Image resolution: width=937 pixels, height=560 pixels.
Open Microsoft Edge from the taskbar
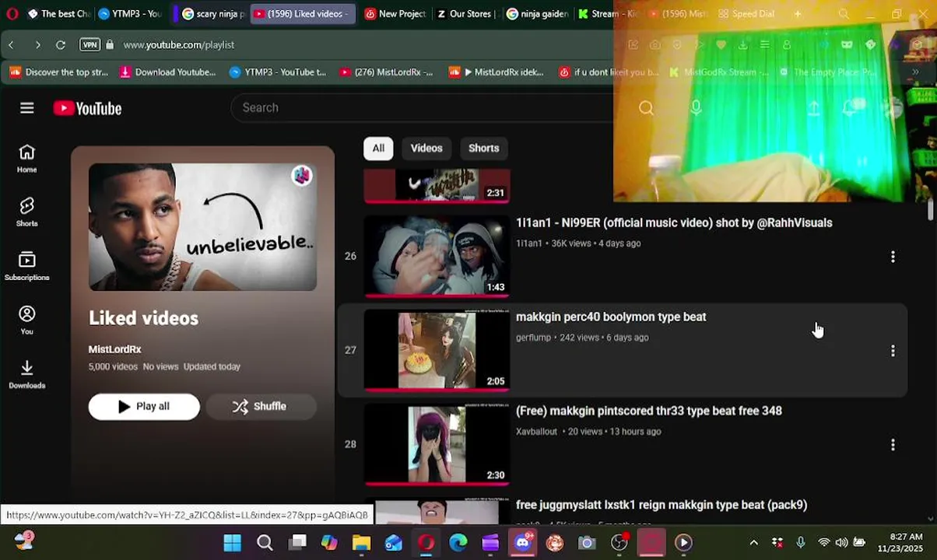click(458, 543)
